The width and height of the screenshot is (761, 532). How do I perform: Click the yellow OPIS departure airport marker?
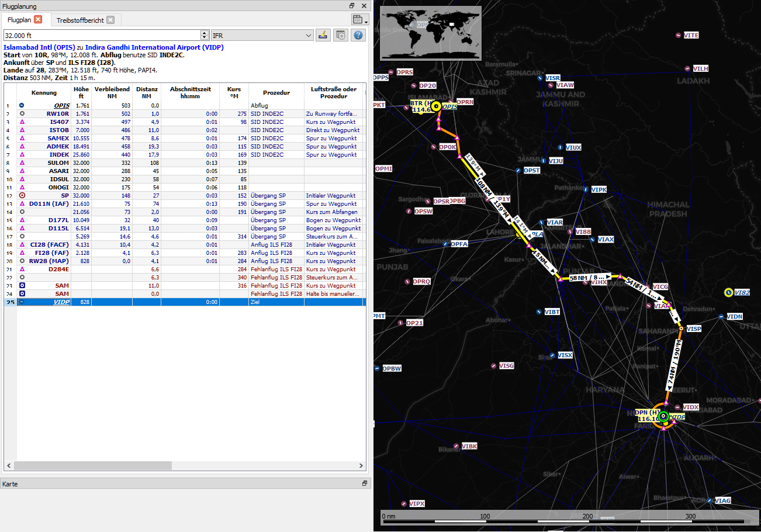click(435, 107)
